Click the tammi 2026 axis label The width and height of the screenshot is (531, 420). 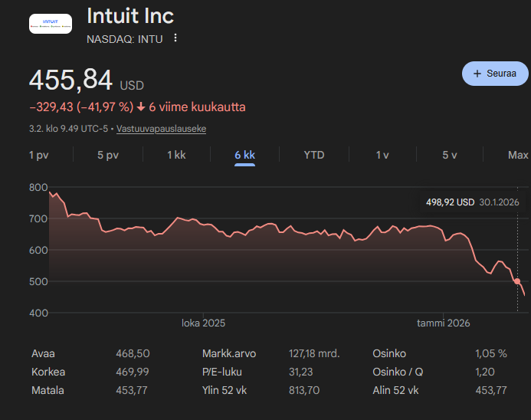(443, 323)
